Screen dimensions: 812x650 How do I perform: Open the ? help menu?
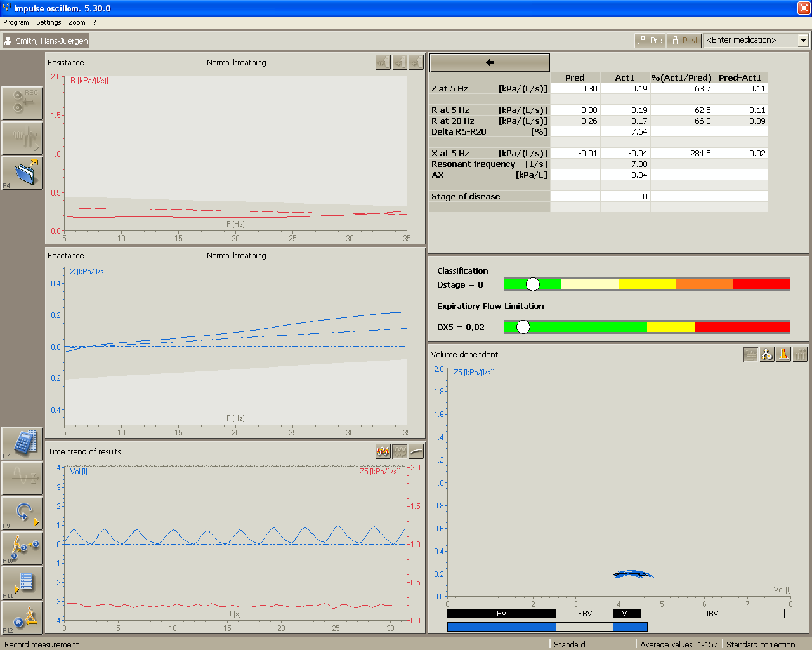tap(95, 22)
